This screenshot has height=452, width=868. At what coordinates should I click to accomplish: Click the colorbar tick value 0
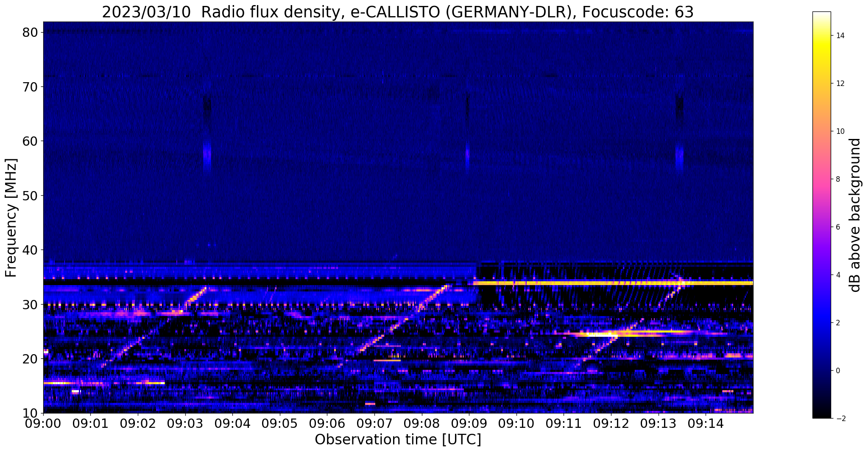[x=837, y=371]
